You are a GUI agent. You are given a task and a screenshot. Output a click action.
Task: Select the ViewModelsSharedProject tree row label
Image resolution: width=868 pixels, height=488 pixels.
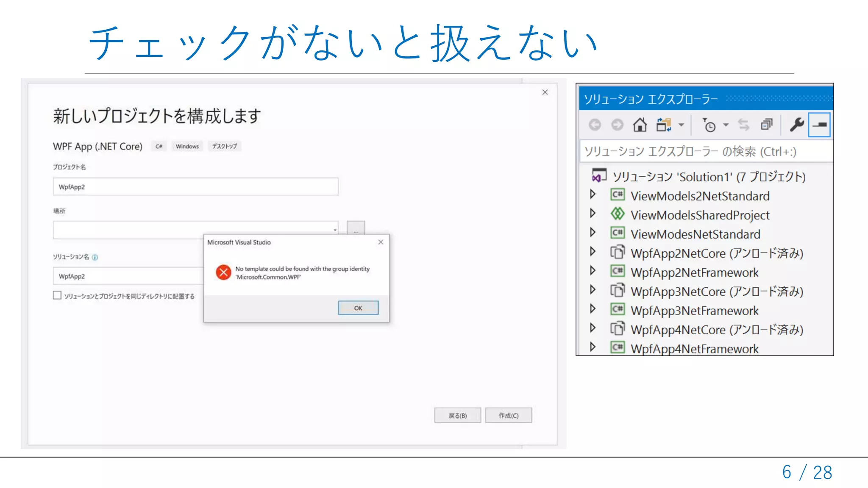pyautogui.click(x=700, y=215)
